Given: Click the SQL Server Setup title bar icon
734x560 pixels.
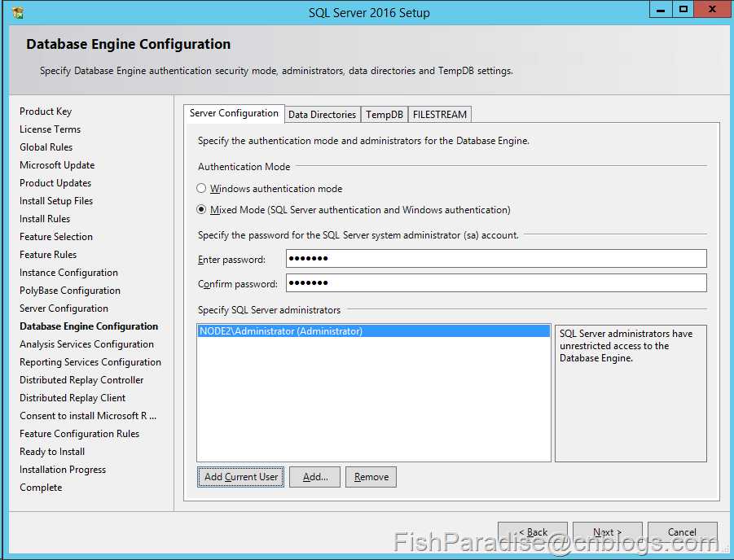Looking at the screenshot, I should [18, 13].
